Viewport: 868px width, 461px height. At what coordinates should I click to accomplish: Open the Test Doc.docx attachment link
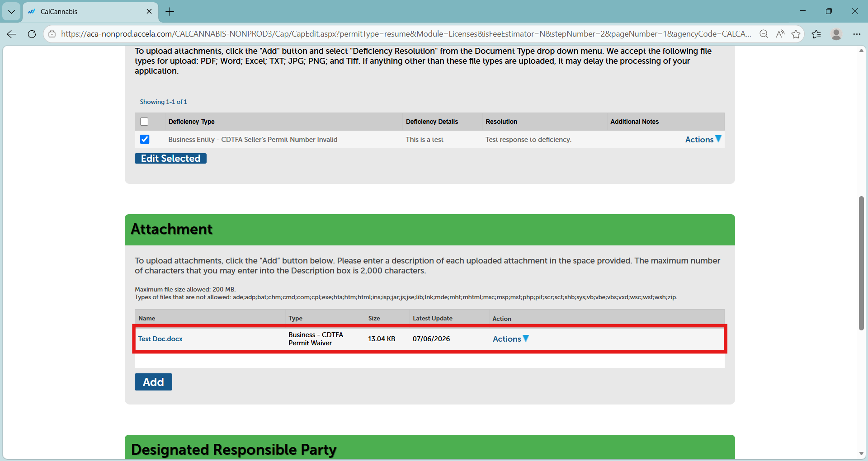(x=160, y=339)
